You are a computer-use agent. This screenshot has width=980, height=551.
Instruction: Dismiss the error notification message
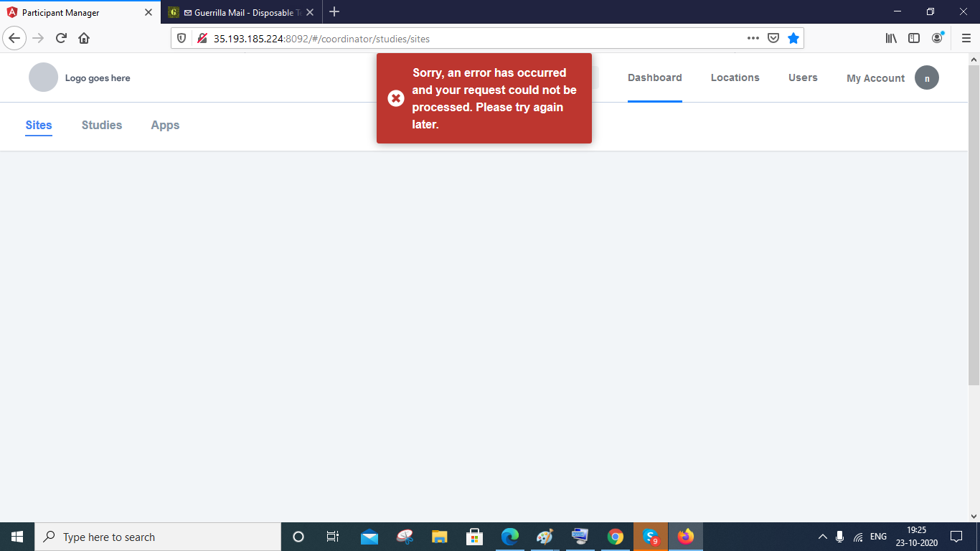click(x=484, y=98)
